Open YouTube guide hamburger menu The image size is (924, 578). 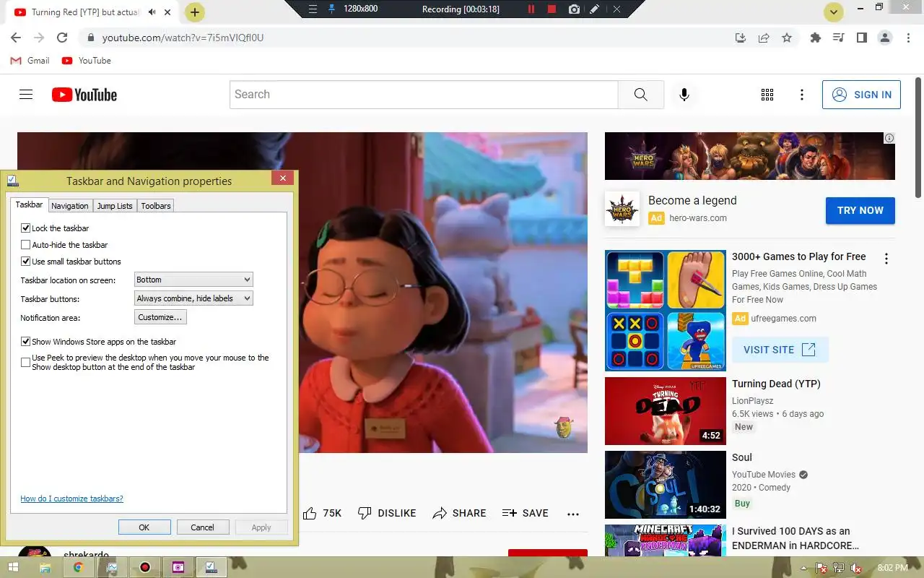tap(26, 95)
